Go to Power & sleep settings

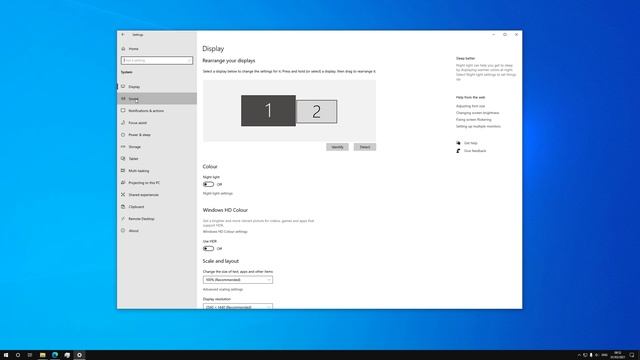[157, 135]
